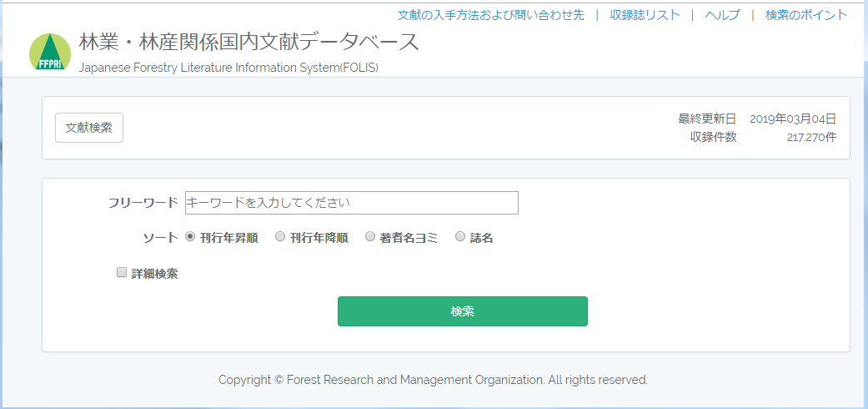Select the 著者名ヨミ sort radio button

370,237
